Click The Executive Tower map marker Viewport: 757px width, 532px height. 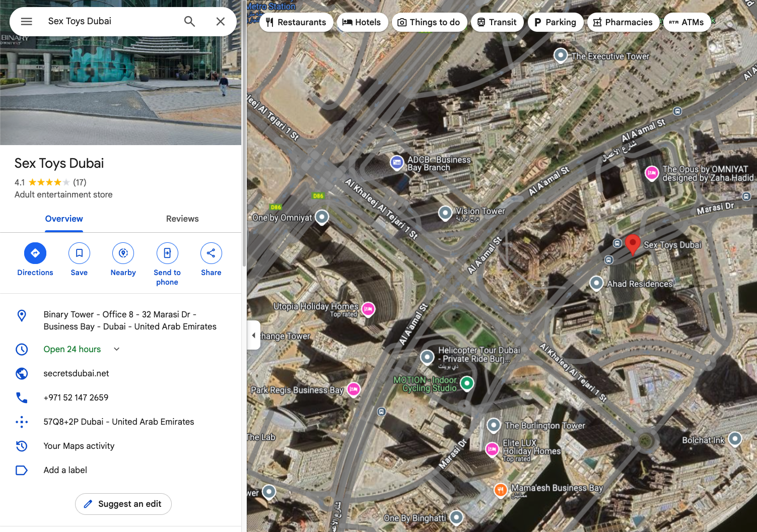pyautogui.click(x=561, y=55)
